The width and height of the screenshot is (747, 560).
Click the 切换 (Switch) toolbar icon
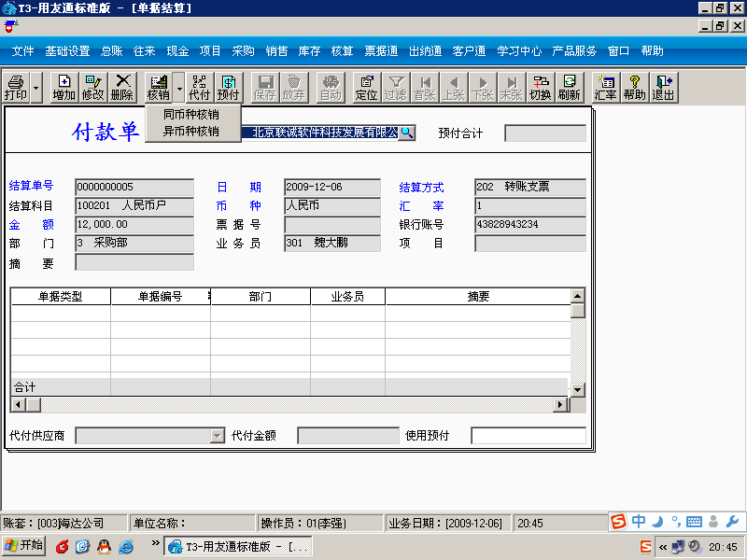click(x=541, y=88)
